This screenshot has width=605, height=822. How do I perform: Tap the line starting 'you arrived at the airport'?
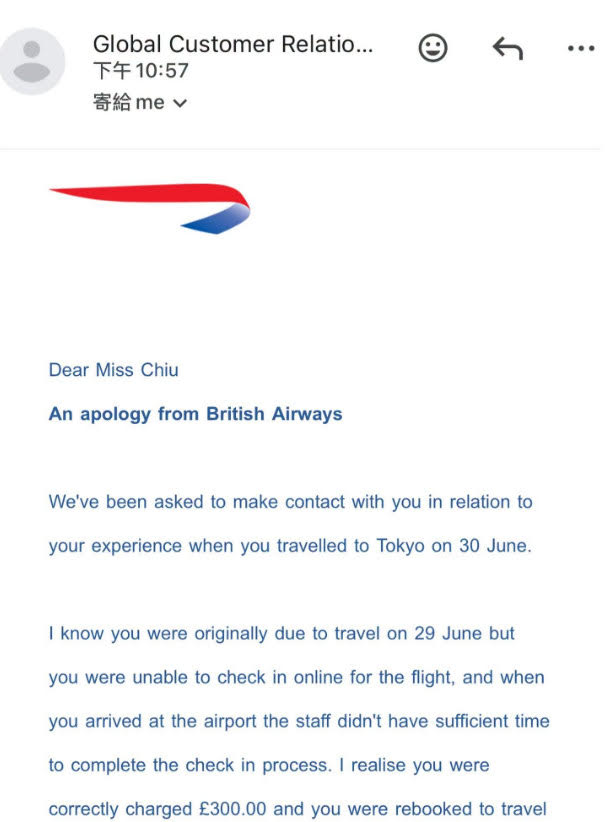tap(299, 721)
